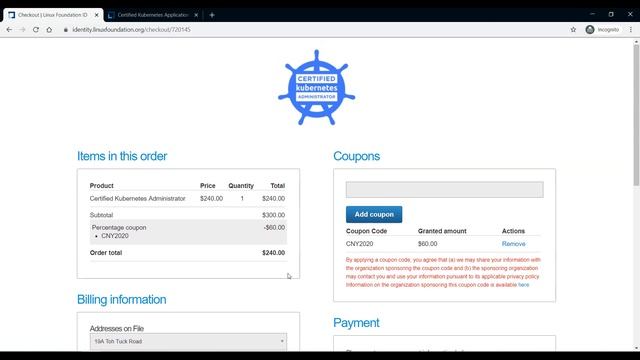Click the Granted amount column header

[x=442, y=231]
